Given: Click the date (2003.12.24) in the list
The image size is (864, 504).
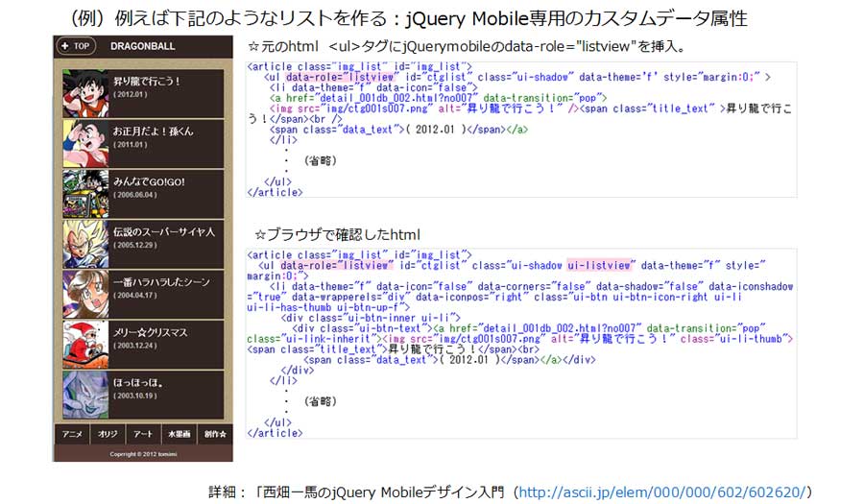Looking at the screenshot, I should click(135, 346).
